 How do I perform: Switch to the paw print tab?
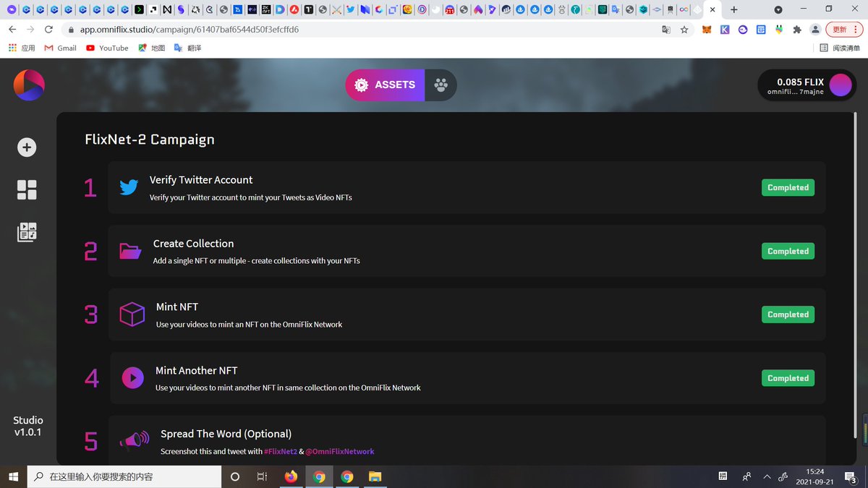coord(441,85)
